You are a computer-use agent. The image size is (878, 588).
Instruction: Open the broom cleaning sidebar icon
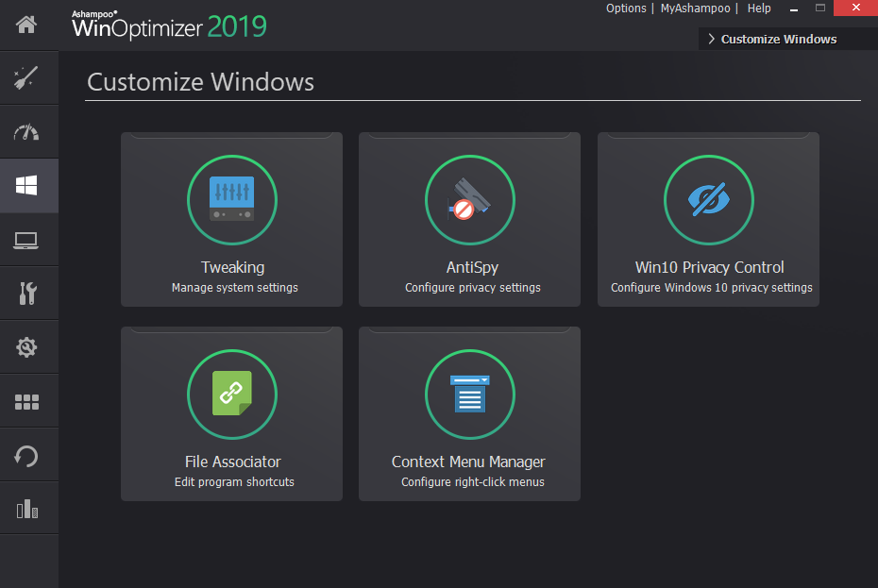26,77
